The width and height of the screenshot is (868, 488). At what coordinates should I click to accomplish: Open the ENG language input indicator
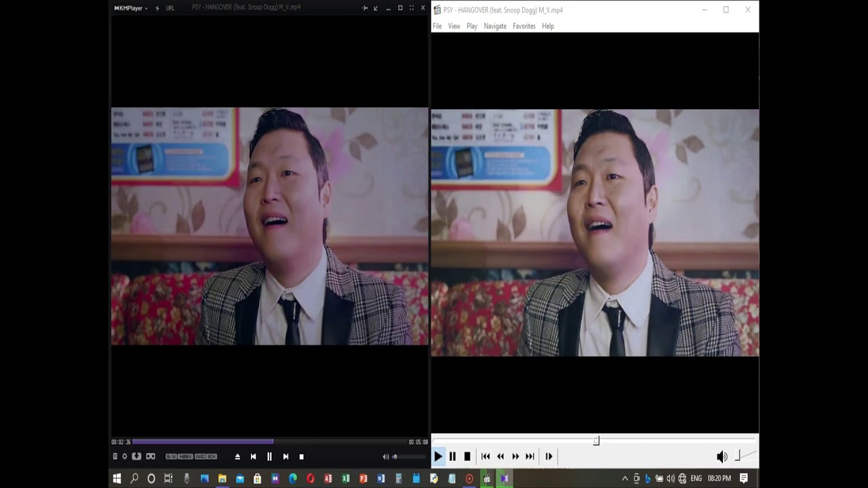pos(696,479)
